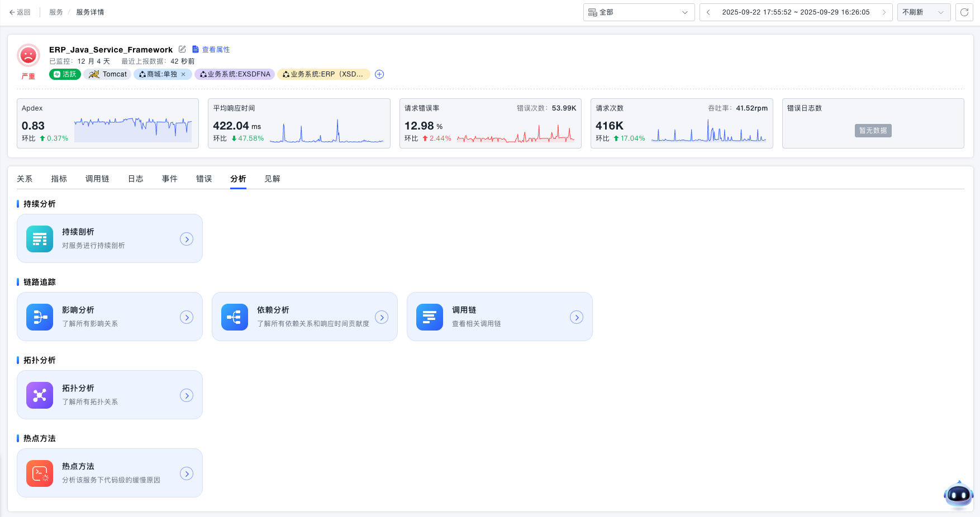The width and height of the screenshot is (980, 517).
Task: Click the date range input field
Action: [796, 12]
